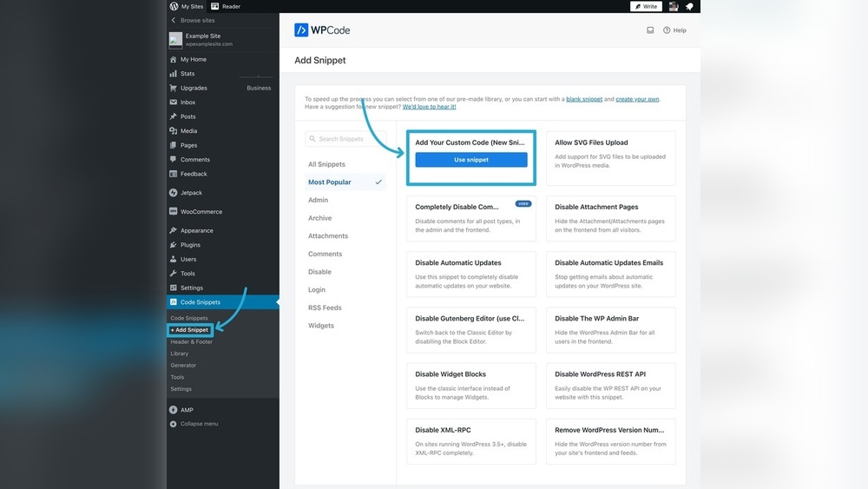Open the user avatar in the admin bar
The height and width of the screenshot is (489, 868).
674,7
